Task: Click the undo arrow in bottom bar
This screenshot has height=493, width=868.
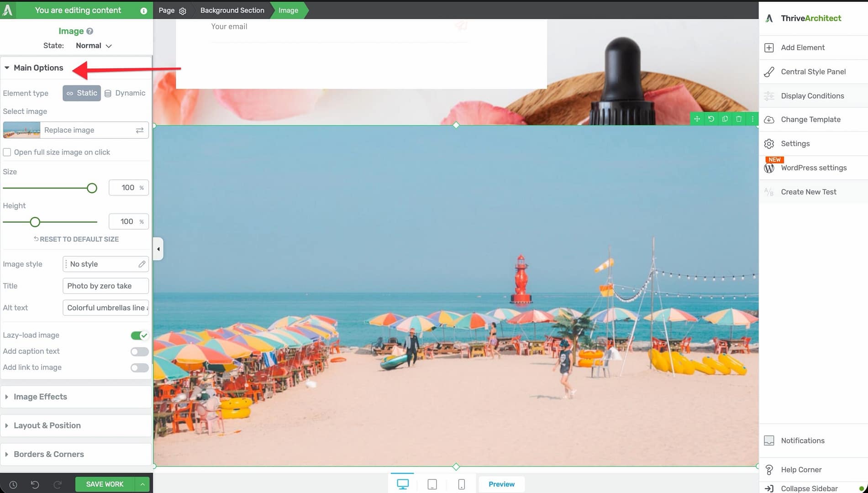Action: (x=35, y=485)
